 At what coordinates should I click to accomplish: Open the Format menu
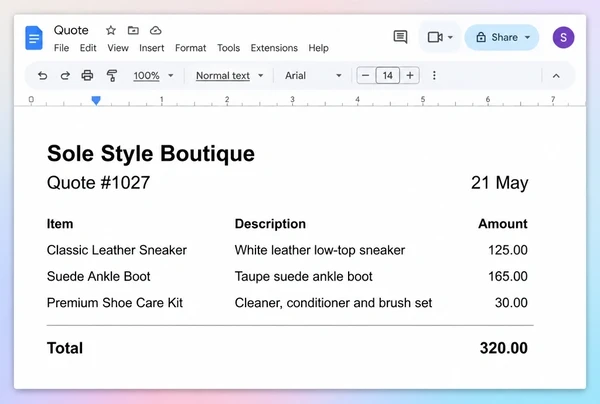click(x=191, y=48)
